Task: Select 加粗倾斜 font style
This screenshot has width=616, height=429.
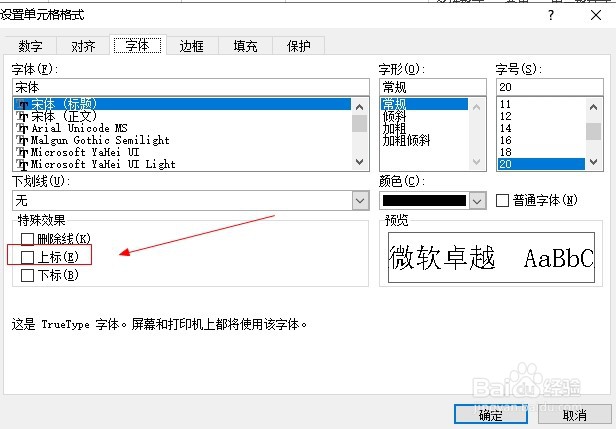Action: click(424, 140)
